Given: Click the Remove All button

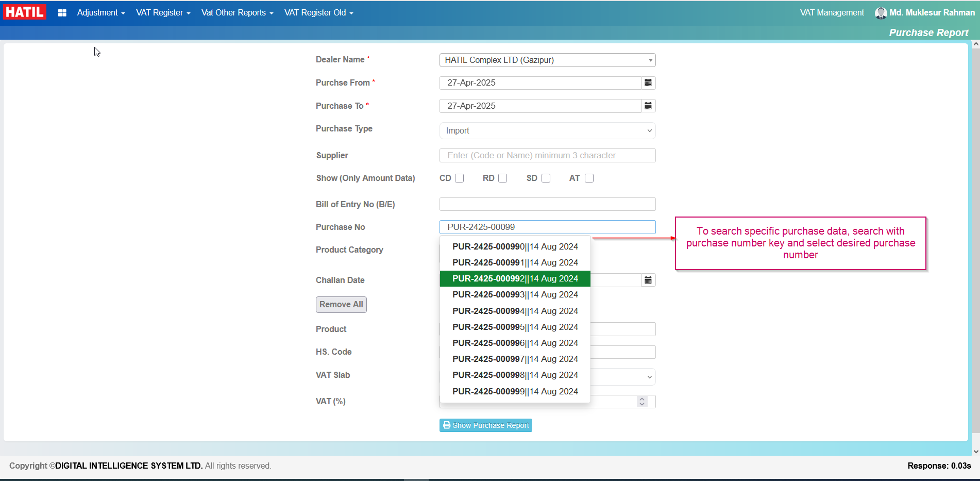Looking at the screenshot, I should coord(341,305).
